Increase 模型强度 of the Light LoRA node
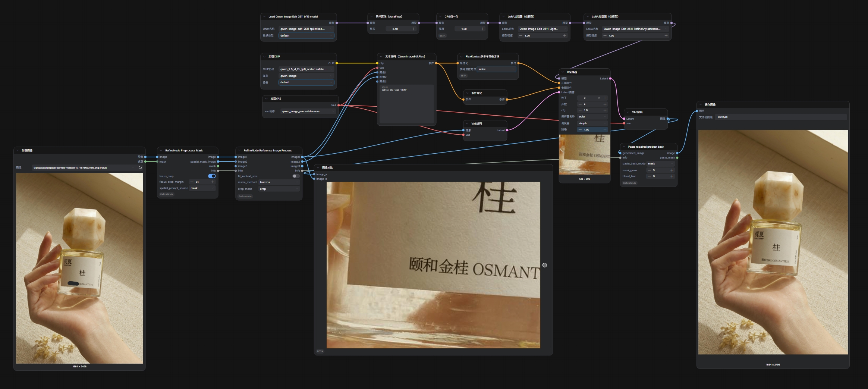This screenshot has height=389, width=868. [564, 36]
